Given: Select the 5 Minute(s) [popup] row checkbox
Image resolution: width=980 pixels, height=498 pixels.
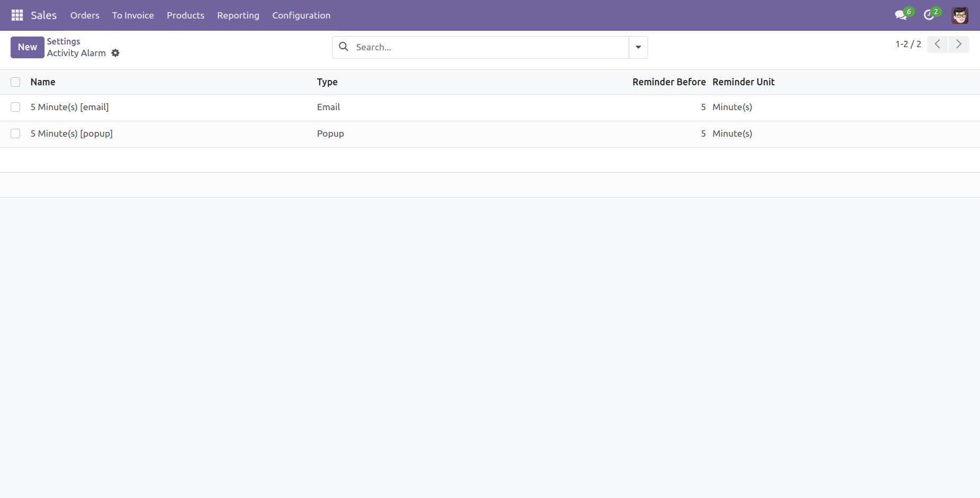Looking at the screenshot, I should (15, 134).
